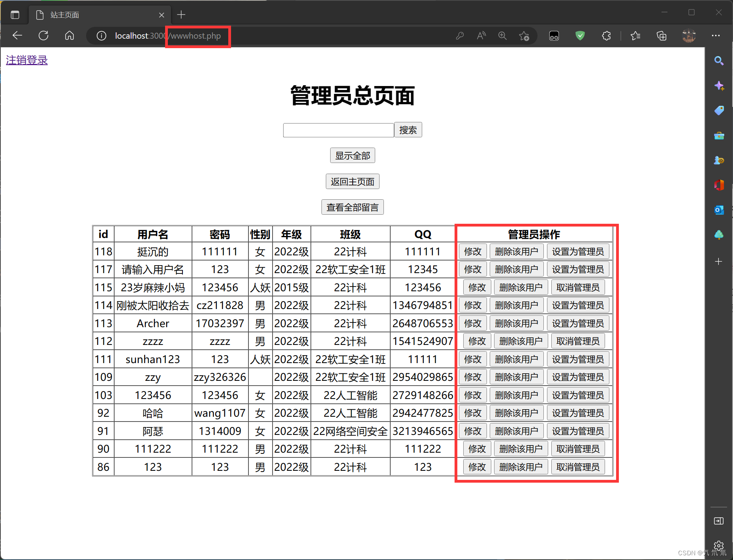The image size is (733, 560).
Task: Click the 搜索 search button
Action: (408, 130)
